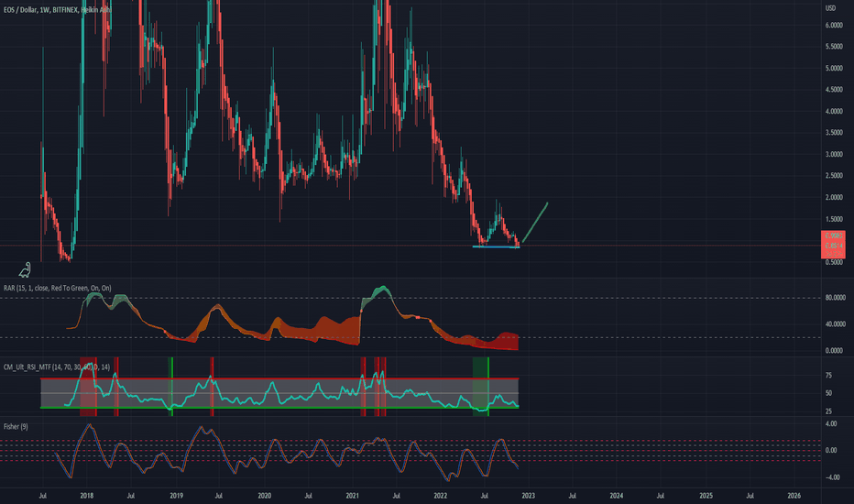Click the dinosaur logo icon on the chart
The width and height of the screenshot is (854, 504).
[25, 269]
